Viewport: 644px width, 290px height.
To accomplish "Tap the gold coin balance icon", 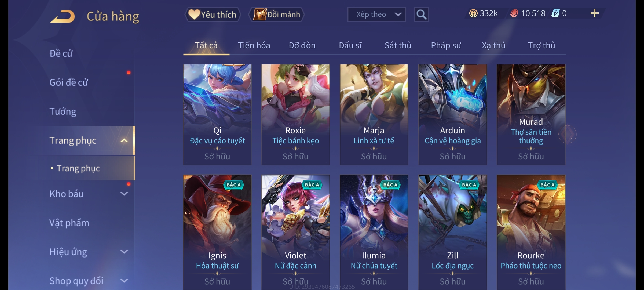I will (x=473, y=13).
